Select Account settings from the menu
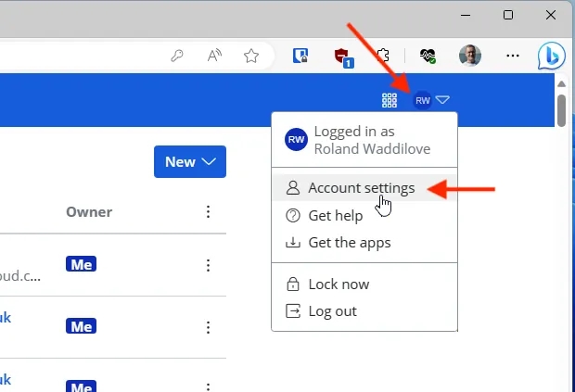The width and height of the screenshot is (575, 392). pos(361,188)
